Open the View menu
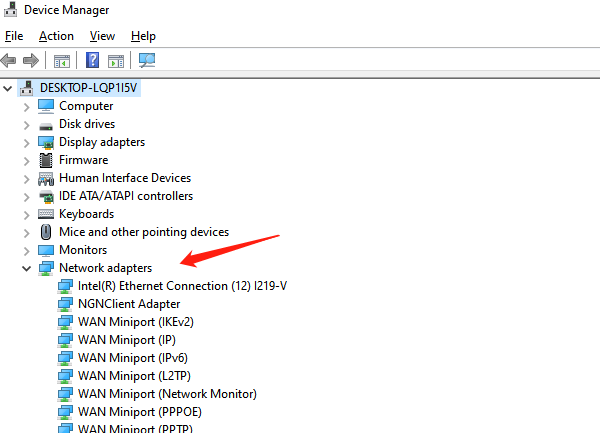The width and height of the screenshot is (600, 433). (x=102, y=36)
